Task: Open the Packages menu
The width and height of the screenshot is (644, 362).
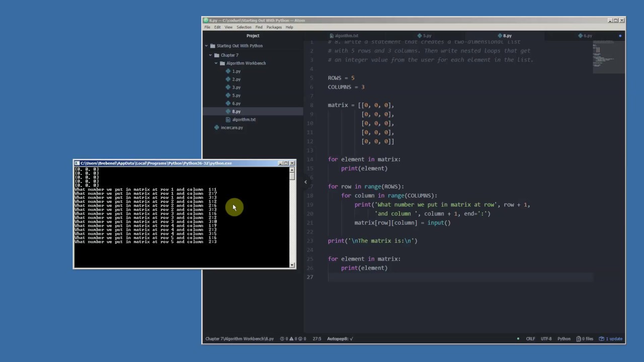Action: click(274, 27)
